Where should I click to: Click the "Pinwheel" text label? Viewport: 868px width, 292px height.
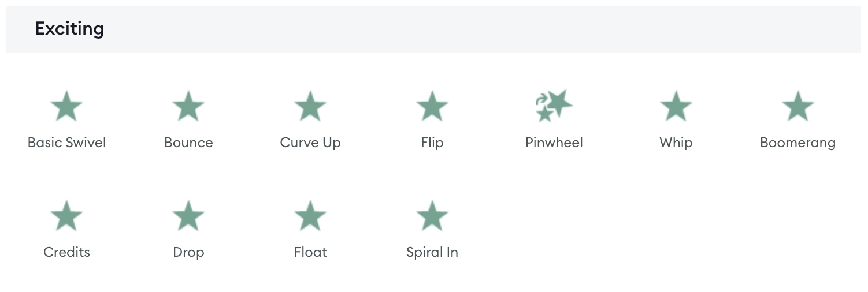coord(554,143)
